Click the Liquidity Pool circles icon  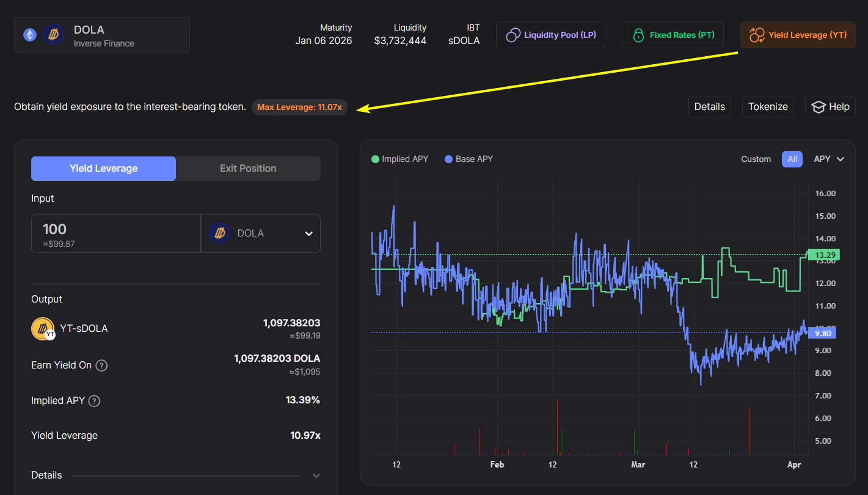click(x=513, y=35)
